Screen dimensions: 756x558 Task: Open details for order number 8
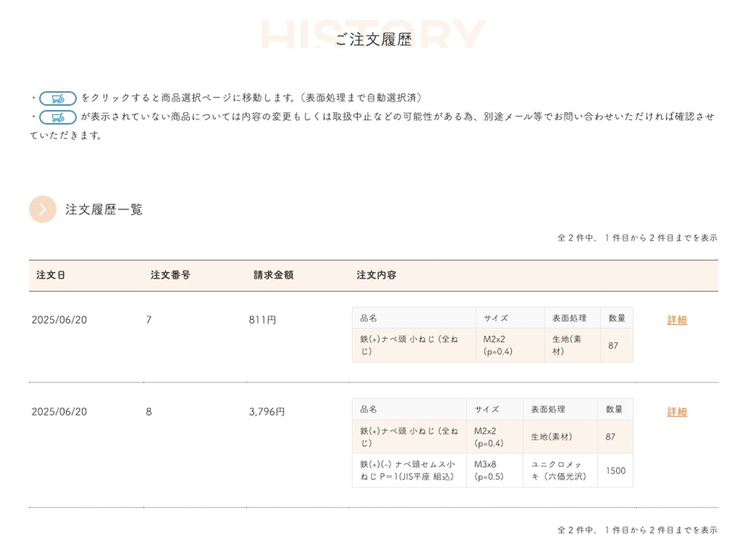(x=677, y=412)
